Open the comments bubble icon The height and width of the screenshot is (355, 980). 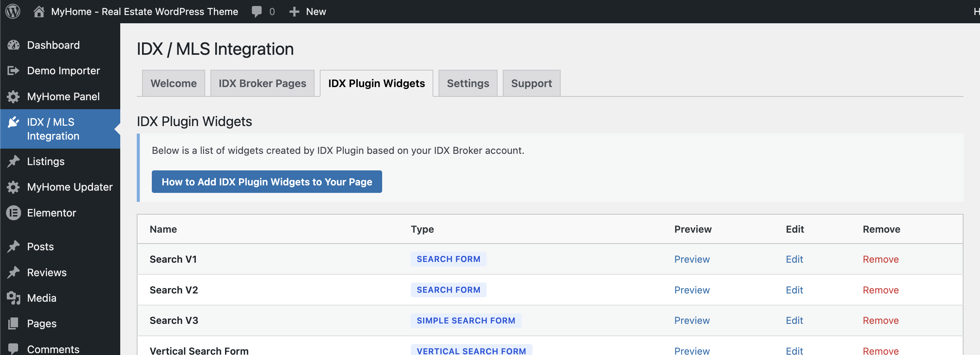tap(257, 11)
